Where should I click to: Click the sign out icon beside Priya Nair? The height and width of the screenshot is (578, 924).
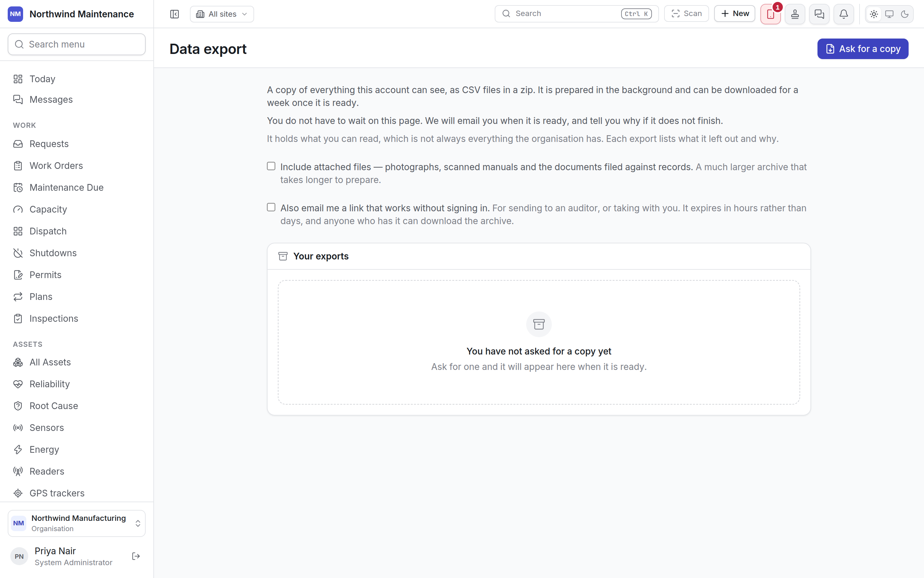[136, 556]
